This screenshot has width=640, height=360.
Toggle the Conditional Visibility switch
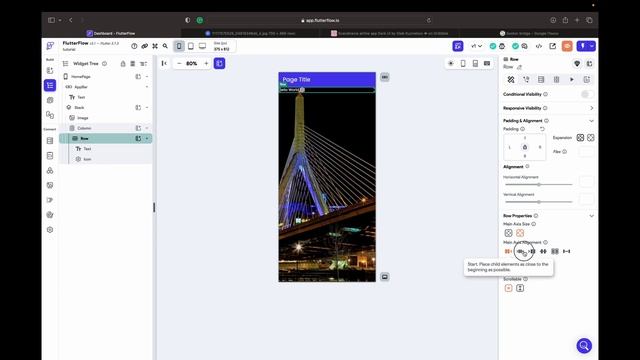tap(587, 94)
